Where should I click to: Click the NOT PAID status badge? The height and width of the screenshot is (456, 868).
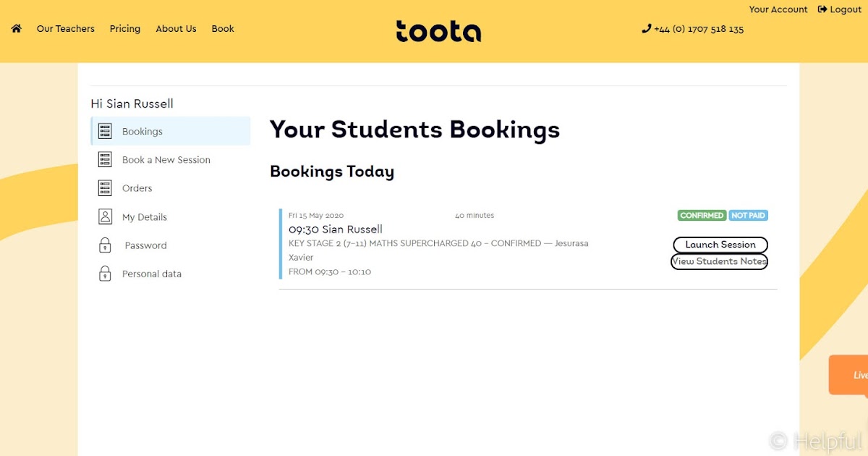click(748, 216)
